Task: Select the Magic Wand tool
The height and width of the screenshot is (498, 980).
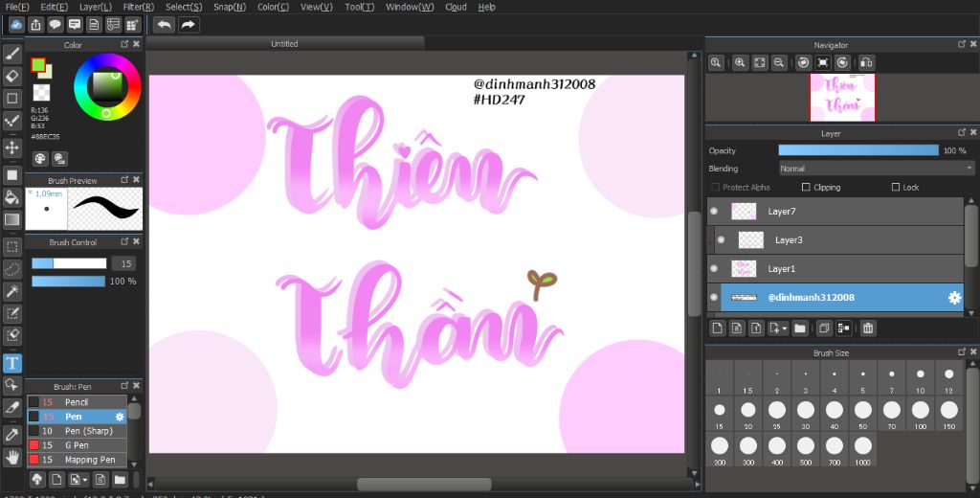Action: point(11,291)
